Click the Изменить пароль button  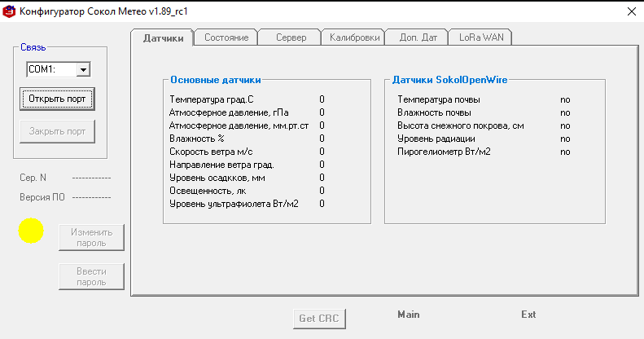(91, 237)
